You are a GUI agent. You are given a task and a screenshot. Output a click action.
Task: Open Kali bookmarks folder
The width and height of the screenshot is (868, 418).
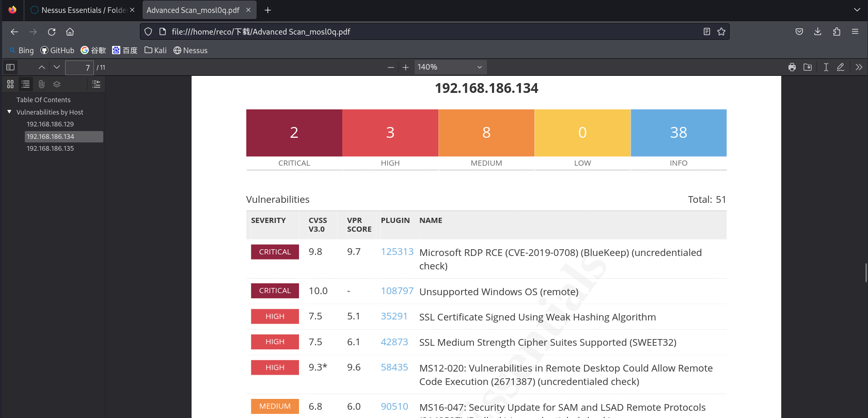(155, 51)
